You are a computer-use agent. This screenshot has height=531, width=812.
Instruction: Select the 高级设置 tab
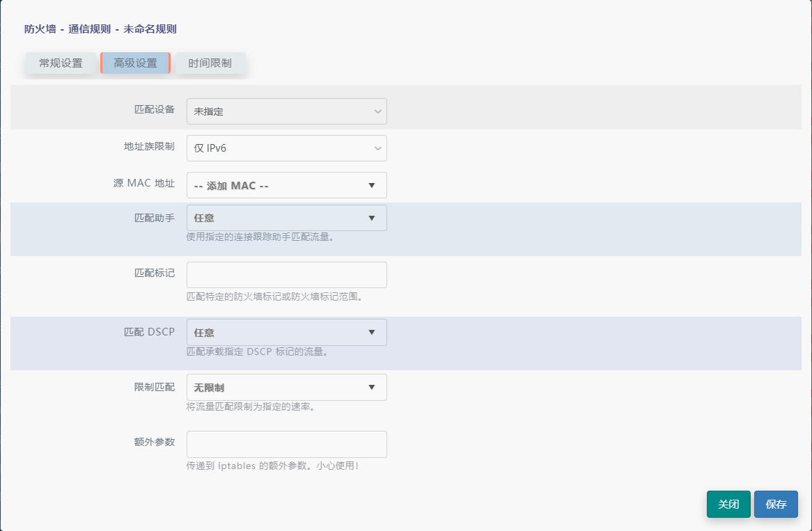coord(135,63)
